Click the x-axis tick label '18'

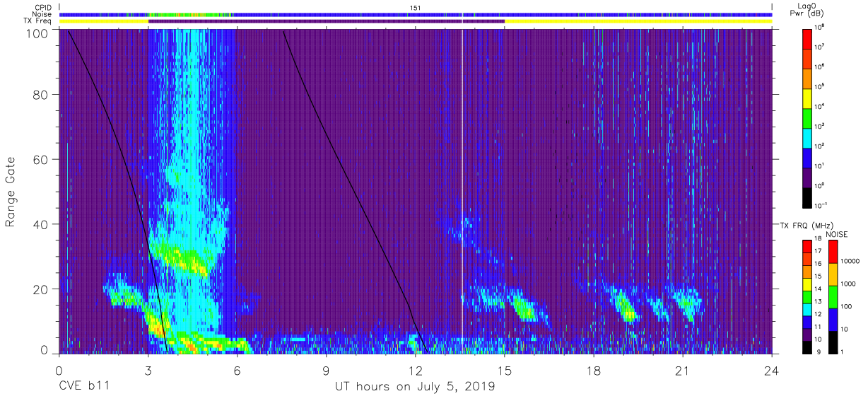(x=594, y=370)
